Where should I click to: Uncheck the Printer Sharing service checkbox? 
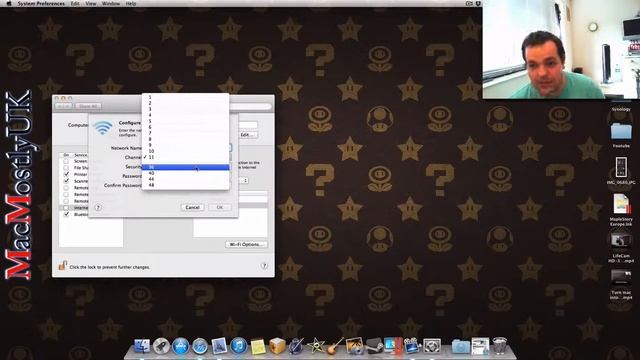[66, 174]
